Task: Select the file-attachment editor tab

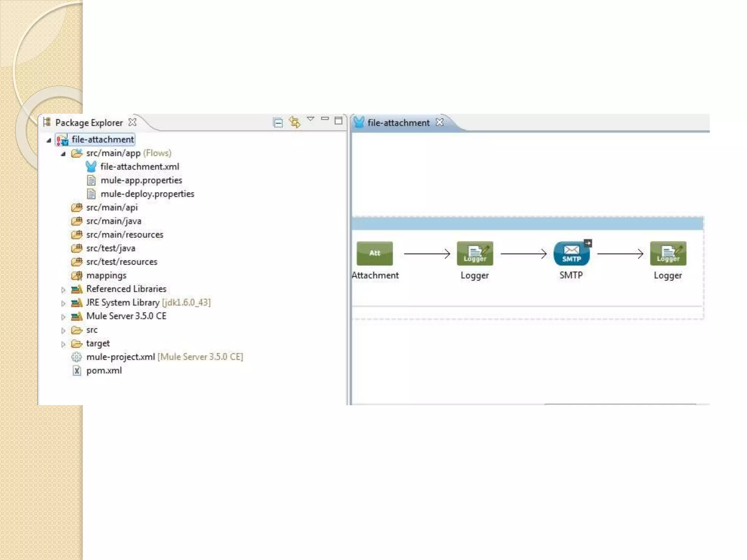Action: point(398,123)
